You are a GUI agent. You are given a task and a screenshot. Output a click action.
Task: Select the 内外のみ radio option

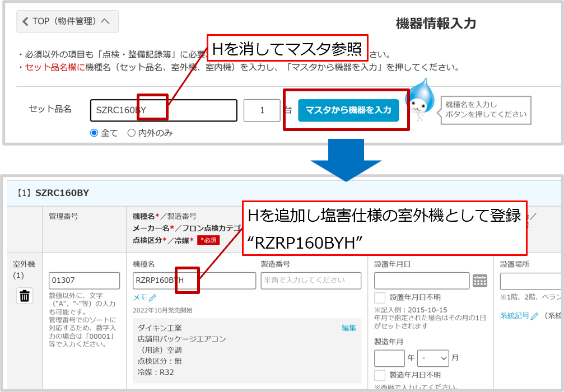click(x=132, y=133)
